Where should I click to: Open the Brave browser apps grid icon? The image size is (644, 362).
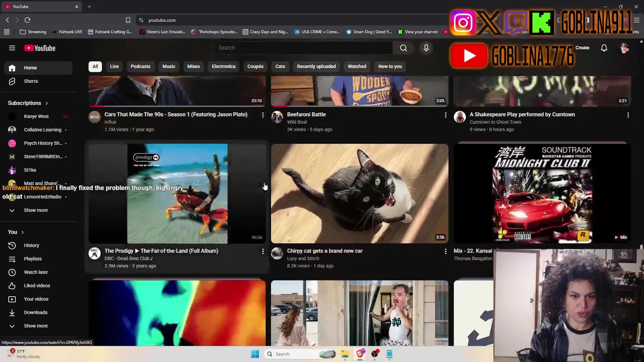click(x=7, y=32)
